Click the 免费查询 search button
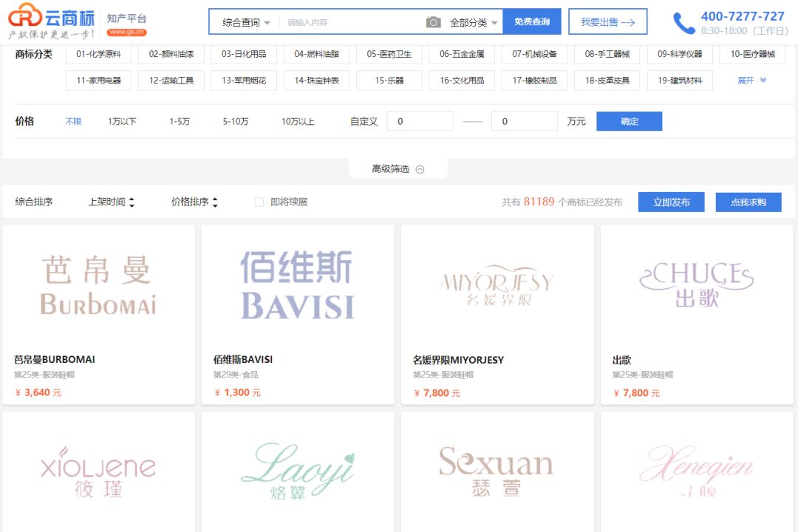Viewport: 798px width, 532px height. (x=532, y=21)
